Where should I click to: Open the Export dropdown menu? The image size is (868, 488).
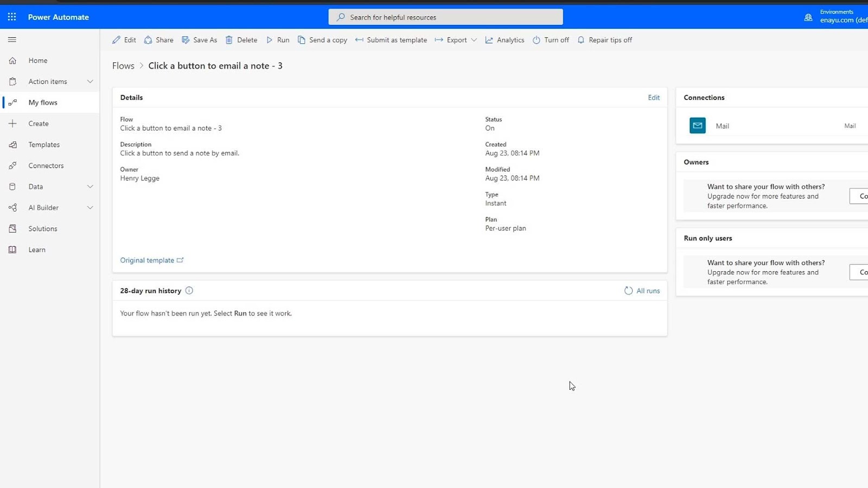coord(456,40)
